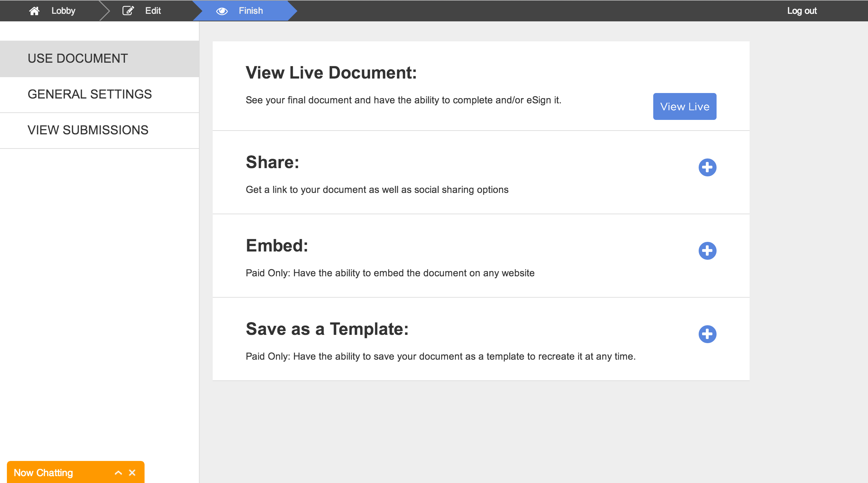868x483 pixels.
Task: Click the Embed: heading
Action: 277,246
